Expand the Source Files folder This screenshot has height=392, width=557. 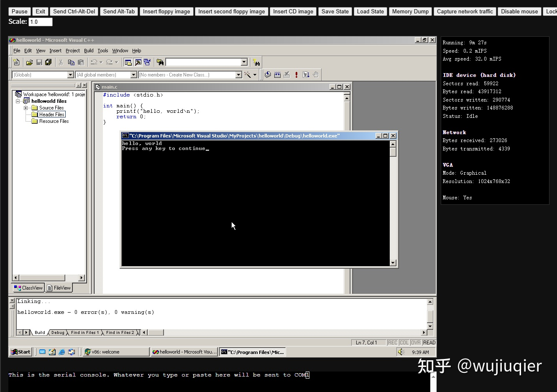pyautogui.click(x=26, y=108)
